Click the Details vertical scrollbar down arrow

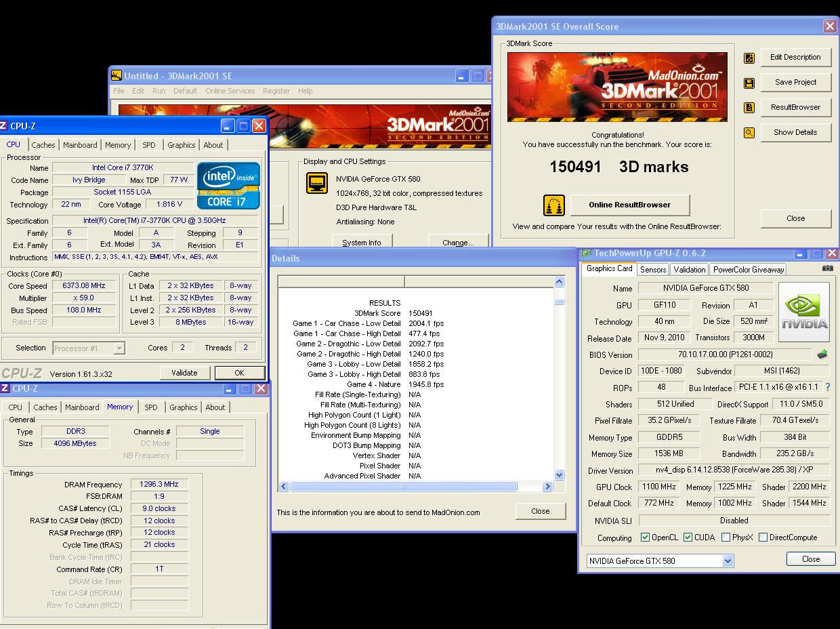tap(559, 475)
